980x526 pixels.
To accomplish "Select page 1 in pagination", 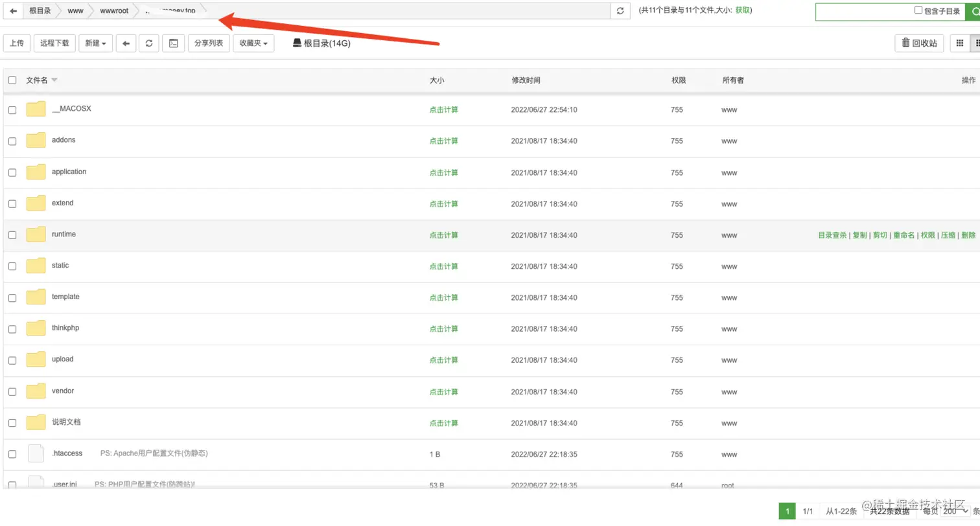I will tap(787, 512).
